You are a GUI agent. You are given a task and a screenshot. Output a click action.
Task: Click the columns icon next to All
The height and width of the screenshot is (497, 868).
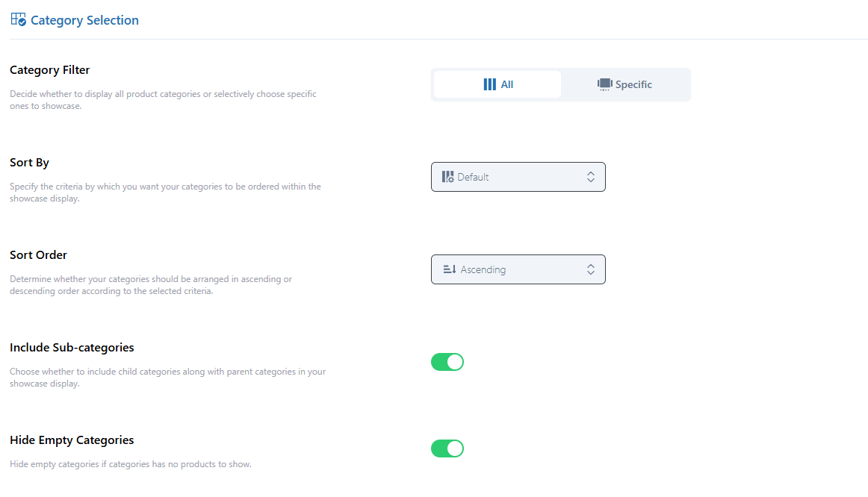[x=489, y=84]
